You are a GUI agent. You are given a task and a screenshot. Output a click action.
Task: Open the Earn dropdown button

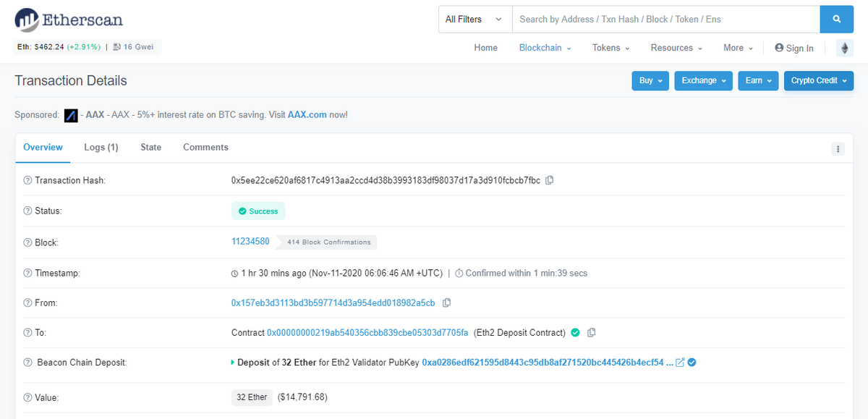pyautogui.click(x=759, y=80)
